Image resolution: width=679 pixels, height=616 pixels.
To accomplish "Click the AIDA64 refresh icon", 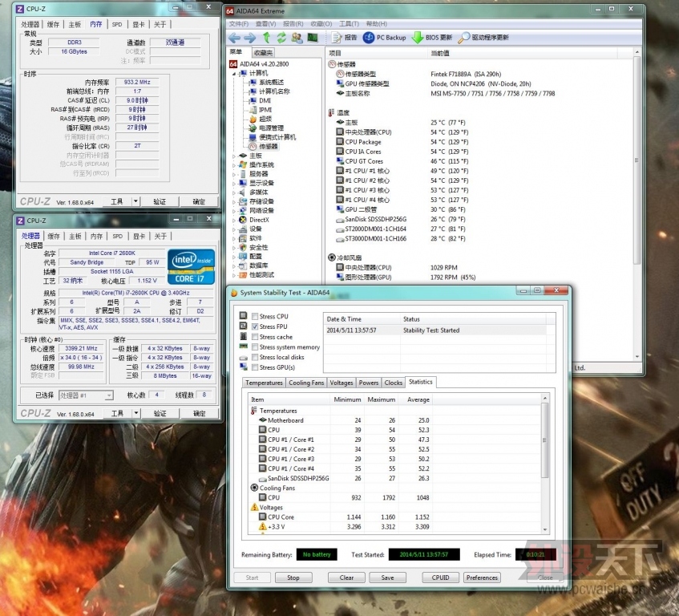I will coord(281,38).
